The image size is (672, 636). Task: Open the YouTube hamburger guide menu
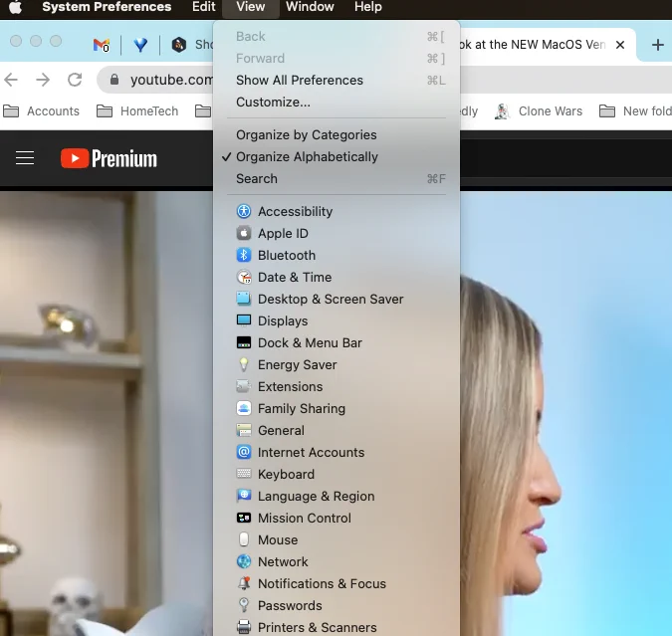point(25,157)
